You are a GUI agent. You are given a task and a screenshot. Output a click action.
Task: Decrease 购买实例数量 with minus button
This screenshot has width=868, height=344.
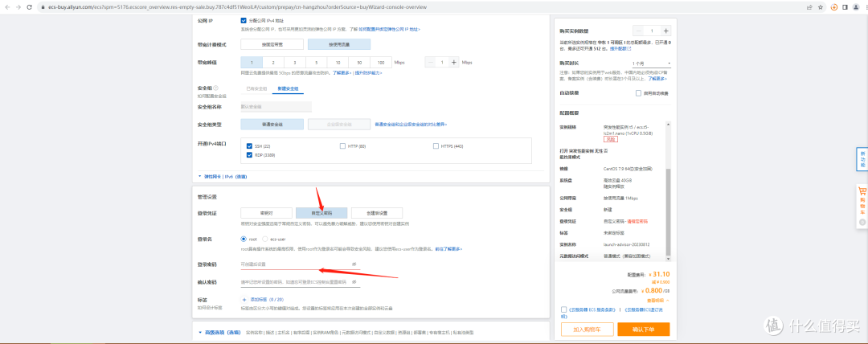pyautogui.click(x=639, y=31)
